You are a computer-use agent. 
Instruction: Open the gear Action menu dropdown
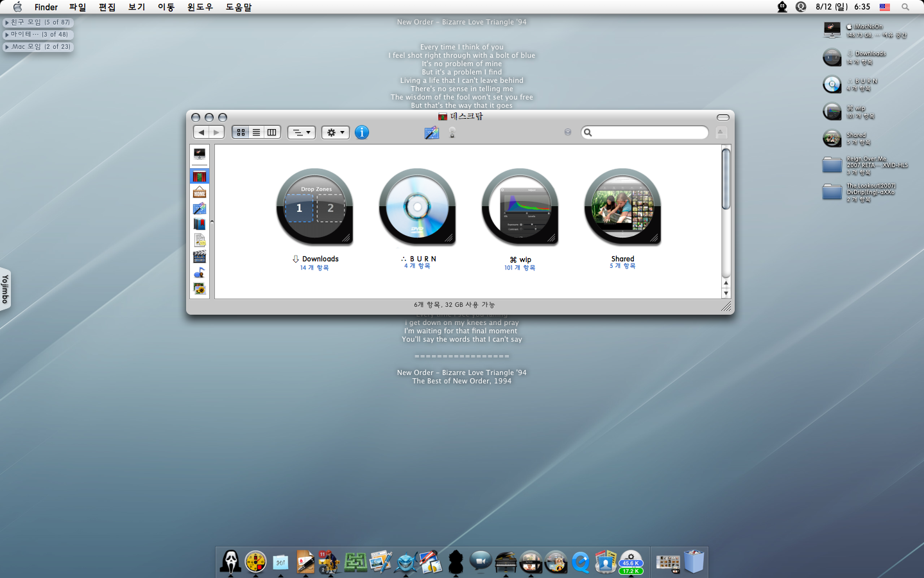coord(336,132)
